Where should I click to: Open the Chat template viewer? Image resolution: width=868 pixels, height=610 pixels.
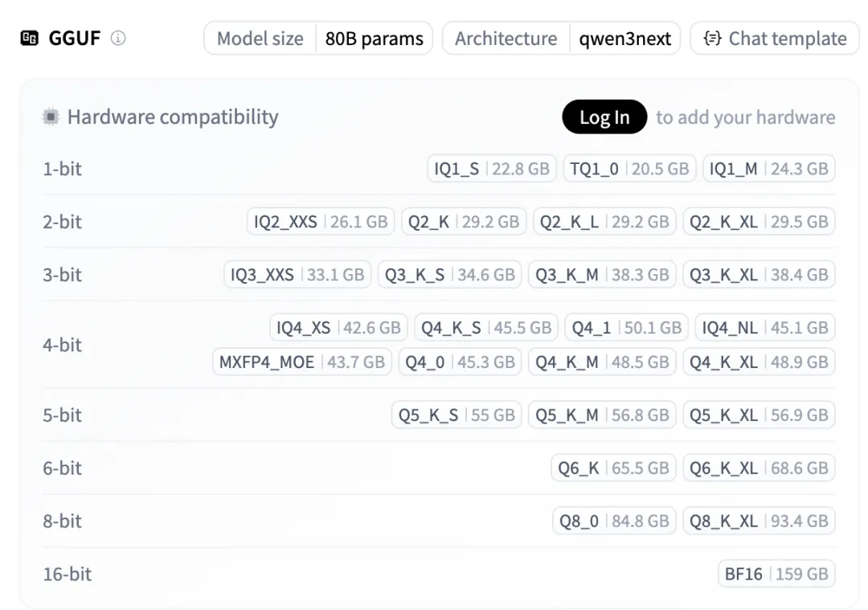point(775,39)
